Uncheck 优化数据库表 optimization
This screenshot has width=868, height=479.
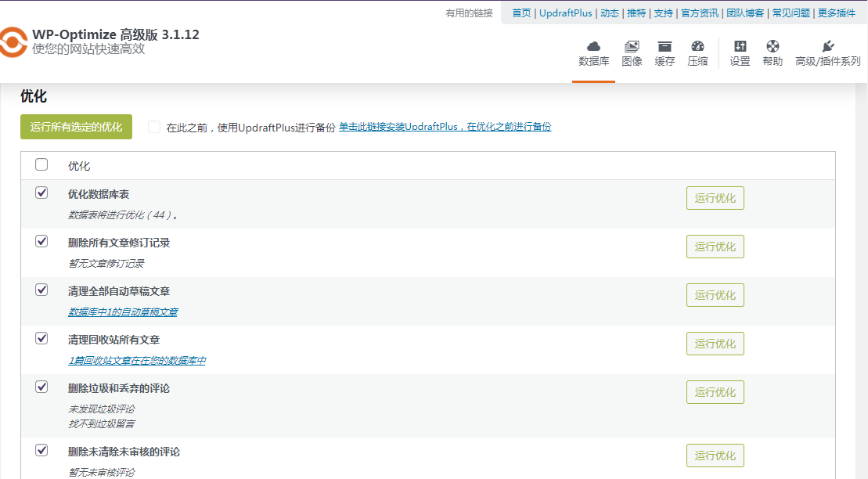point(41,192)
